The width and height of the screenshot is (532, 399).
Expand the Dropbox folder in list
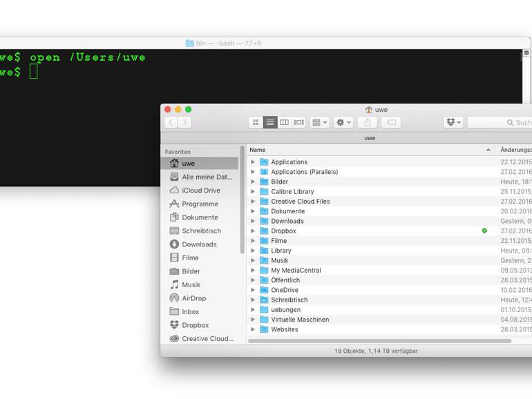253,231
